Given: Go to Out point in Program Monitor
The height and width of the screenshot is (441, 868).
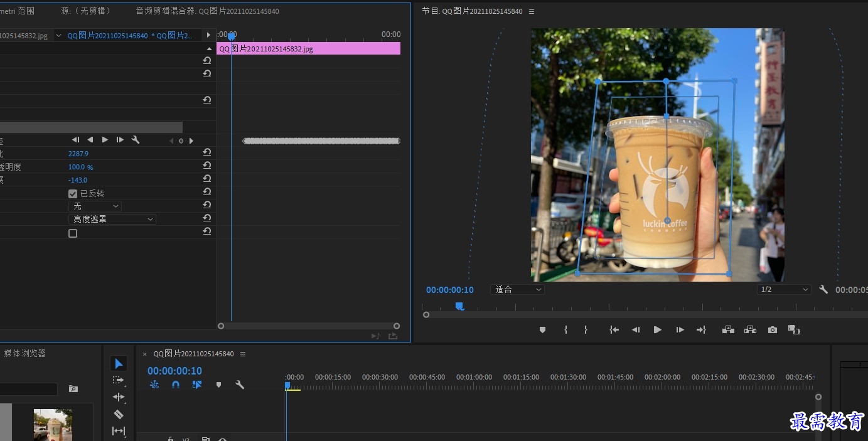Looking at the screenshot, I should (701, 330).
